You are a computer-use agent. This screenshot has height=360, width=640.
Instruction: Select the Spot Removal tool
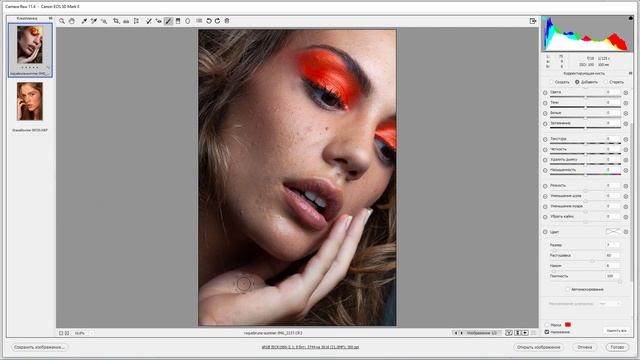(x=149, y=21)
